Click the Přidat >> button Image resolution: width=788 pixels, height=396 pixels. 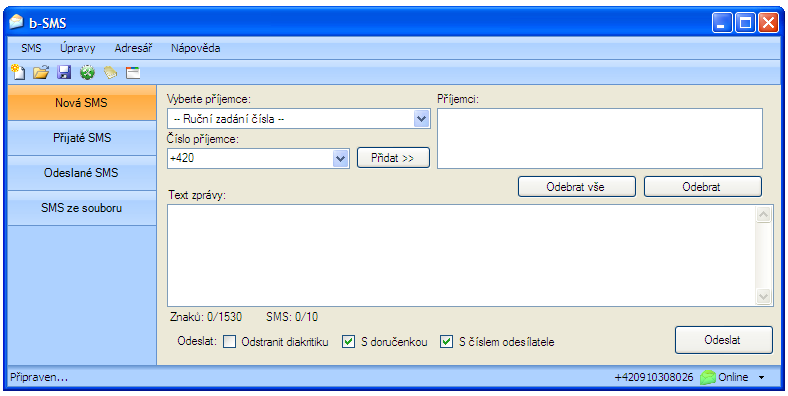pyautogui.click(x=393, y=158)
